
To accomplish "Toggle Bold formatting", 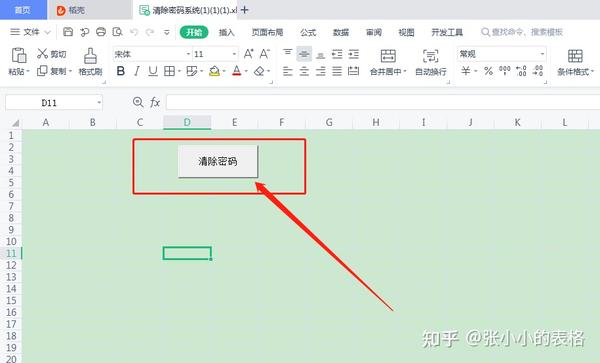I will pos(121,71).
